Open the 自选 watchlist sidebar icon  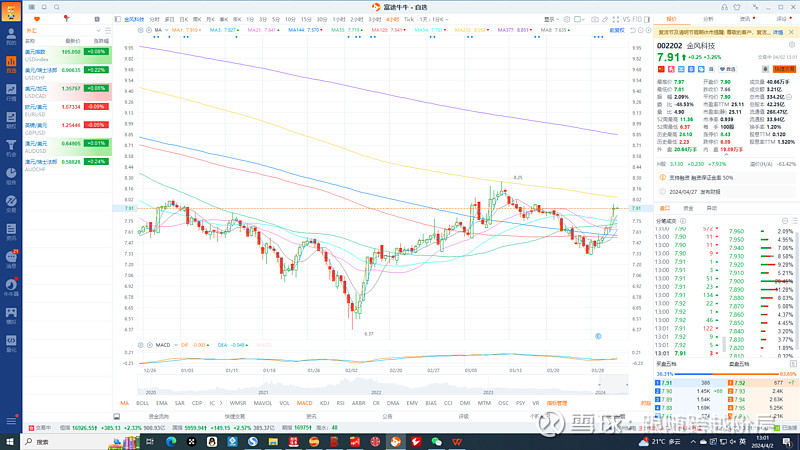pos(11,64)
